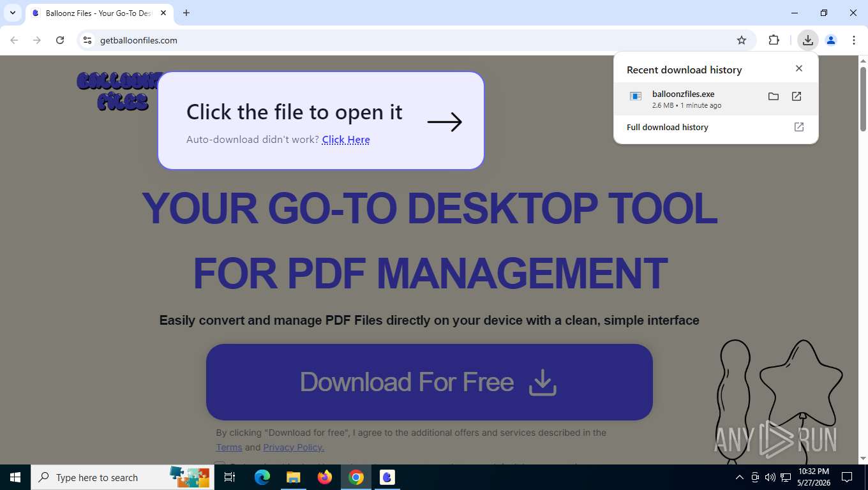
Task: Bookmark this page with the star
Action: tap(742, 40)
